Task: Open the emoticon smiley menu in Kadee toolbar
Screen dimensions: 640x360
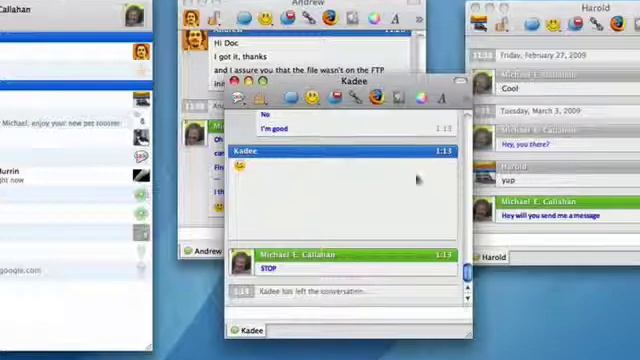Action: [312, 98]
